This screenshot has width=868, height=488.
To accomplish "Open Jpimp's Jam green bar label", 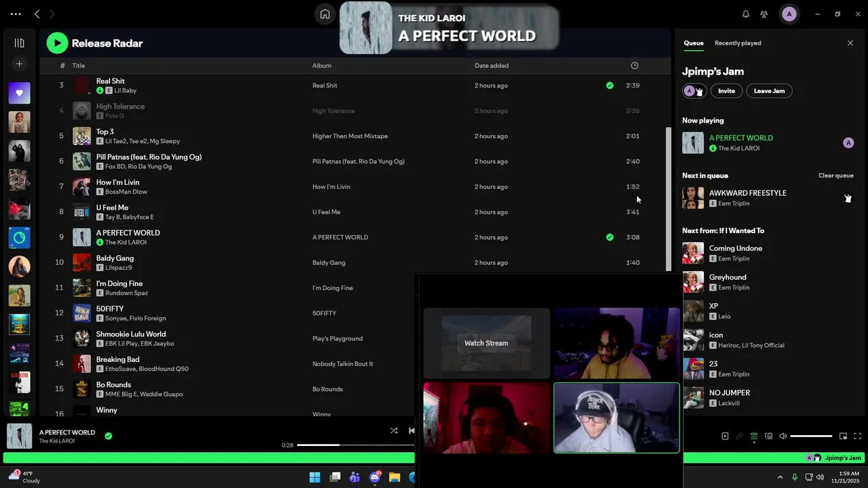I will coord(843,458).
